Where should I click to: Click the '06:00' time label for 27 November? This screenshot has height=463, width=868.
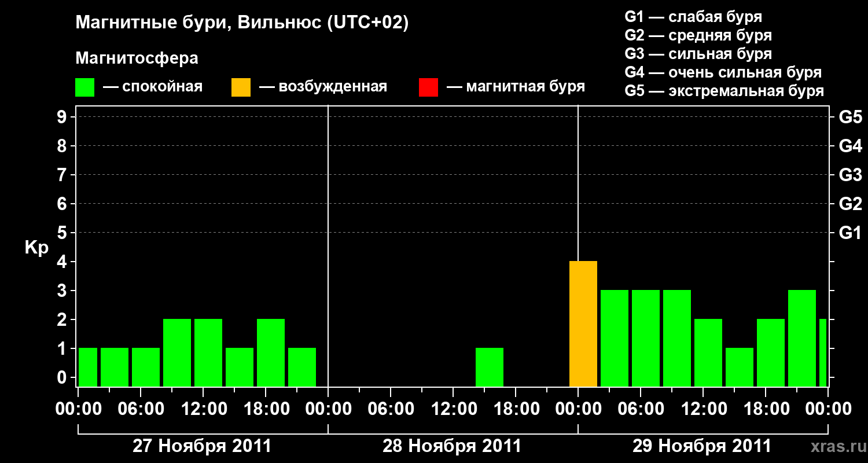(141, 409)
